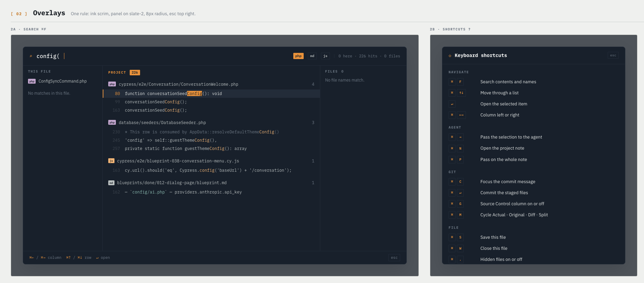Click command key beside Save this file
The height and width of the screenshot is (283, 644).
pyautogui.click(x=452, y=237)
